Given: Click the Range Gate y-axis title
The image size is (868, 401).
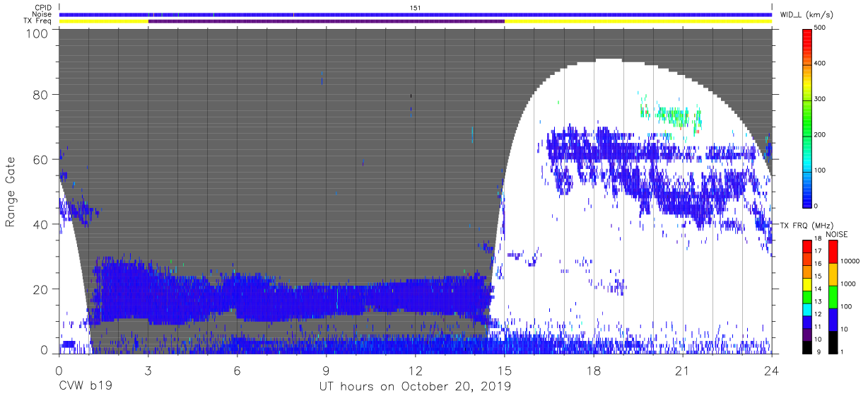Looking at the screenshot, I should 11,192.
